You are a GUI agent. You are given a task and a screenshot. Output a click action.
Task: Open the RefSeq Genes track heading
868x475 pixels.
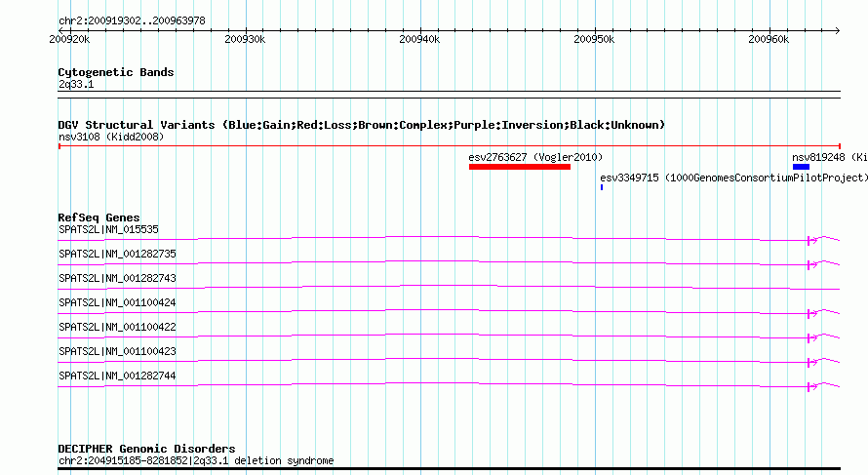[x=99, y=218]
